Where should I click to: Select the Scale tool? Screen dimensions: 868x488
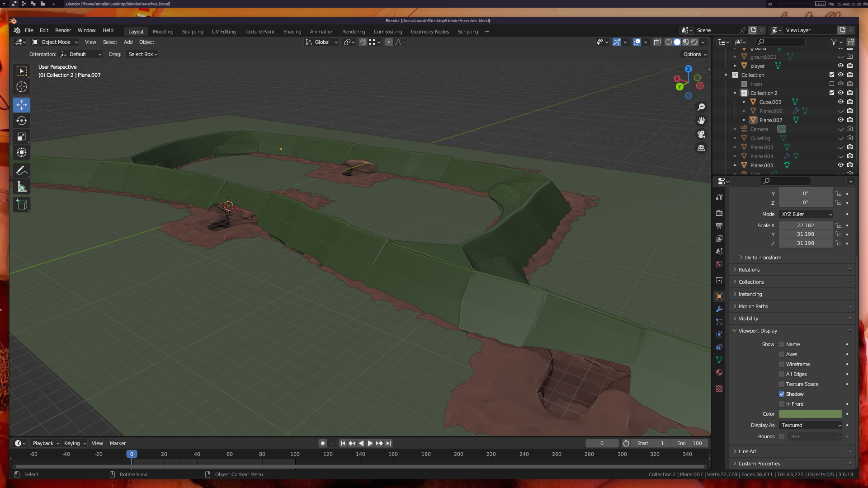pyautogui.click(x=21, y=136)
